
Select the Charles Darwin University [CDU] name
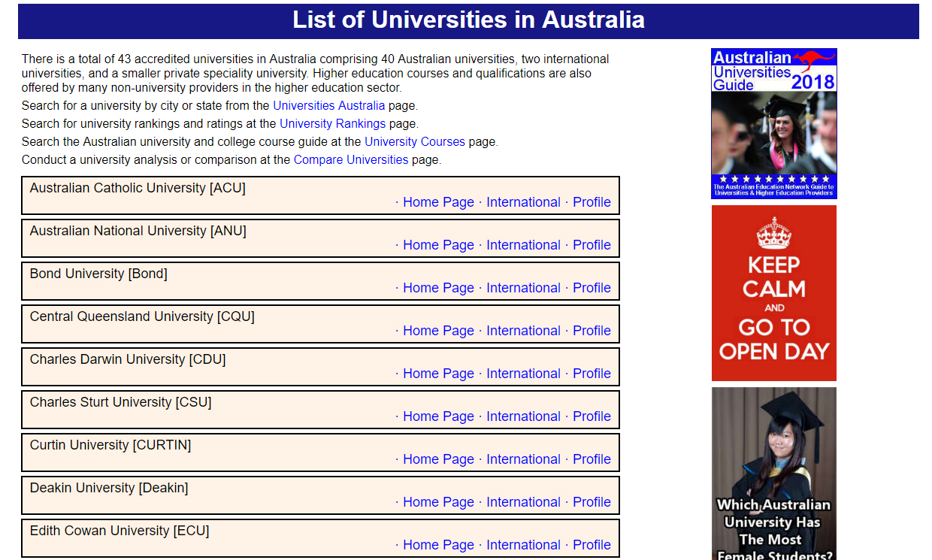click(x=128, y=359)
